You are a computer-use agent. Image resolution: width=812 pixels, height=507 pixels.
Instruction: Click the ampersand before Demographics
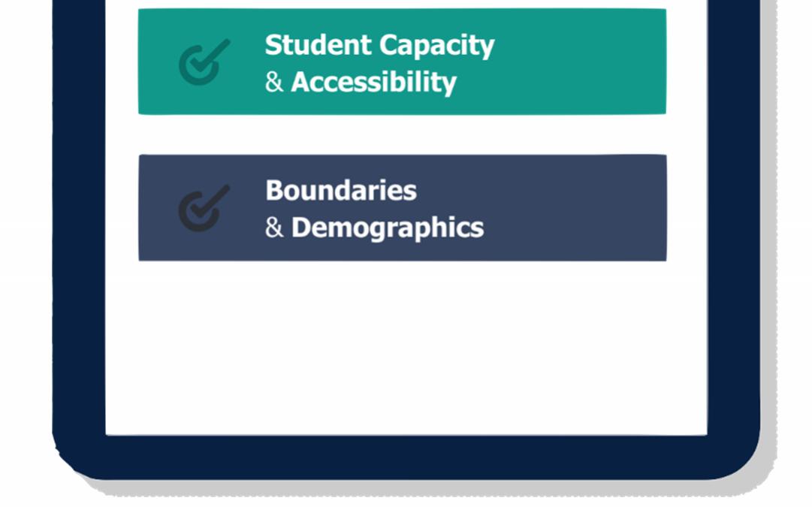pos(274,228)
